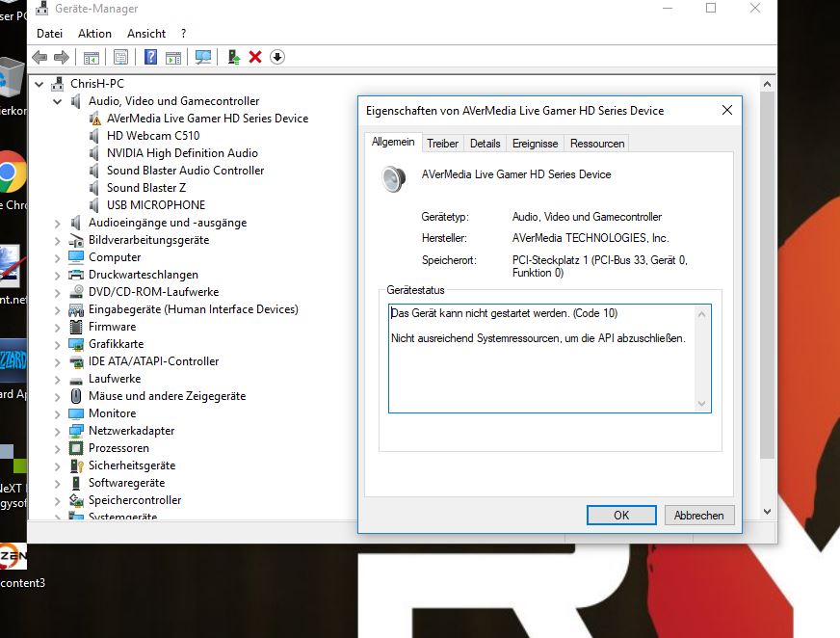
Task: Select the Allgemein tab
Action: pos(393,142)
